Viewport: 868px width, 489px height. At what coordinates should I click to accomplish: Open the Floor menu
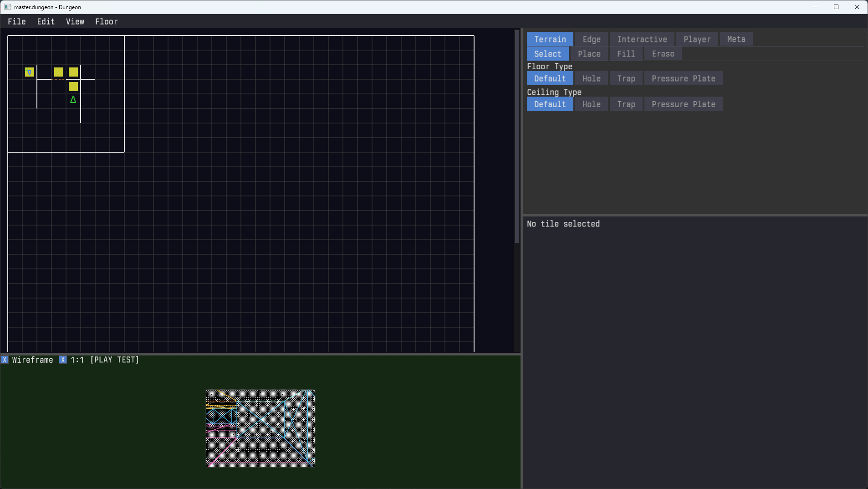(106, 21)
